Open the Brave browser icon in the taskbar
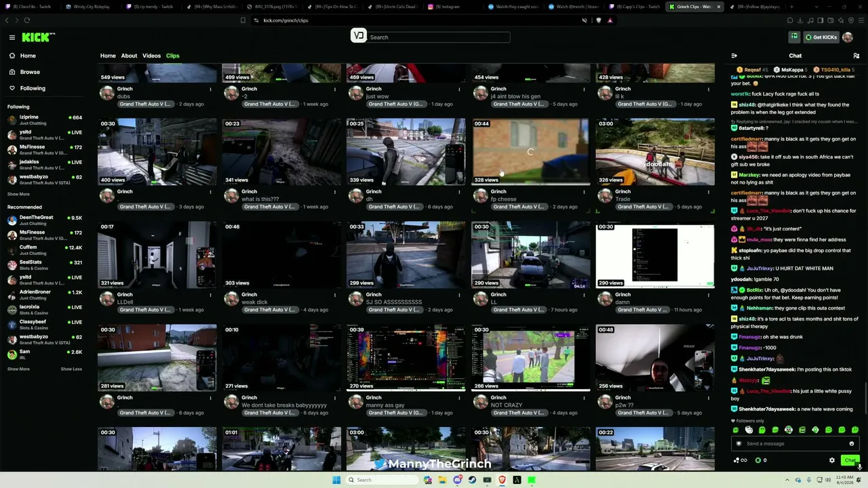868x488 pixels. [502, 480]
